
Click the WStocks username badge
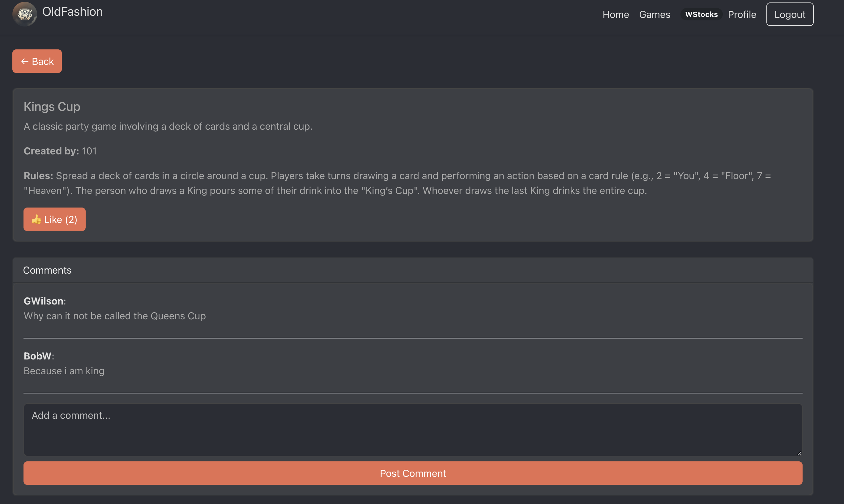[701, 14]
